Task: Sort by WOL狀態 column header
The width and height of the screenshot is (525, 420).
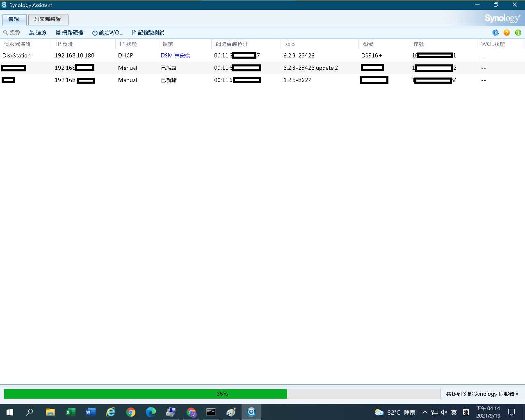Action: tap(501, 44)
